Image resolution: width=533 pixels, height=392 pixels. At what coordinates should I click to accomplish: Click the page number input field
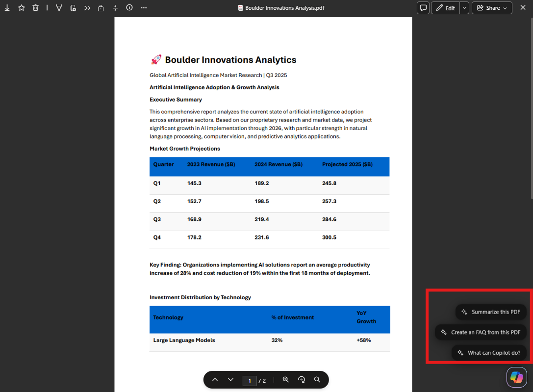point(249,381)
